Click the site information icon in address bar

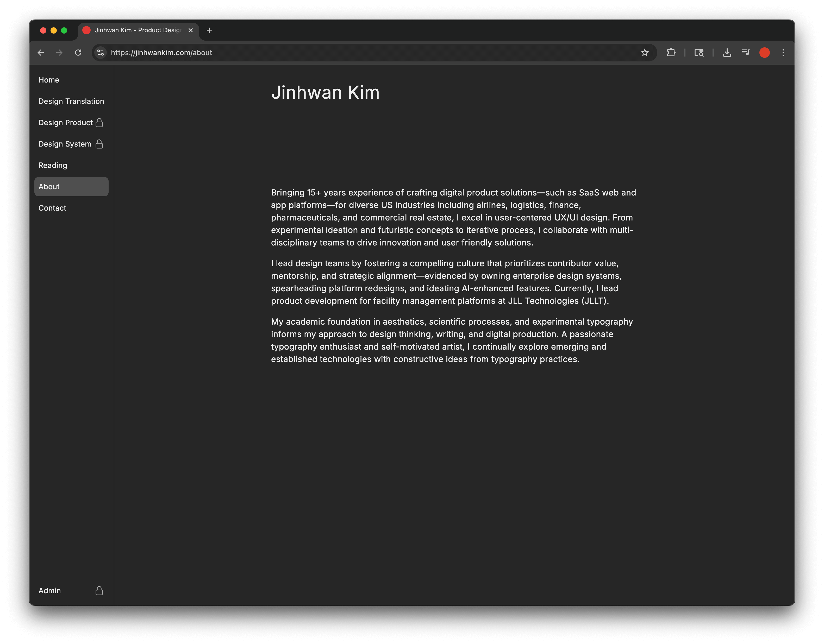[x=100, y=53]
